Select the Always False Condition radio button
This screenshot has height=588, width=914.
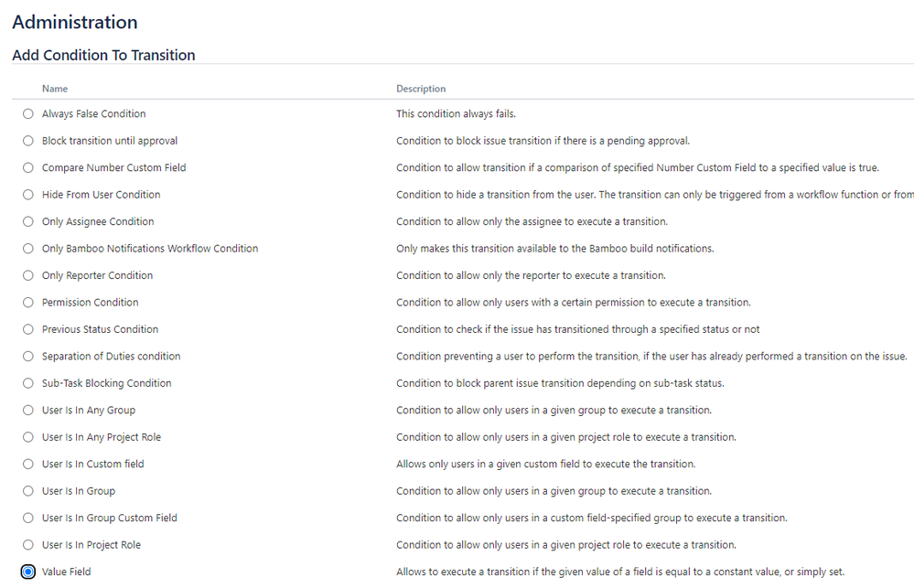coord(28,113)
